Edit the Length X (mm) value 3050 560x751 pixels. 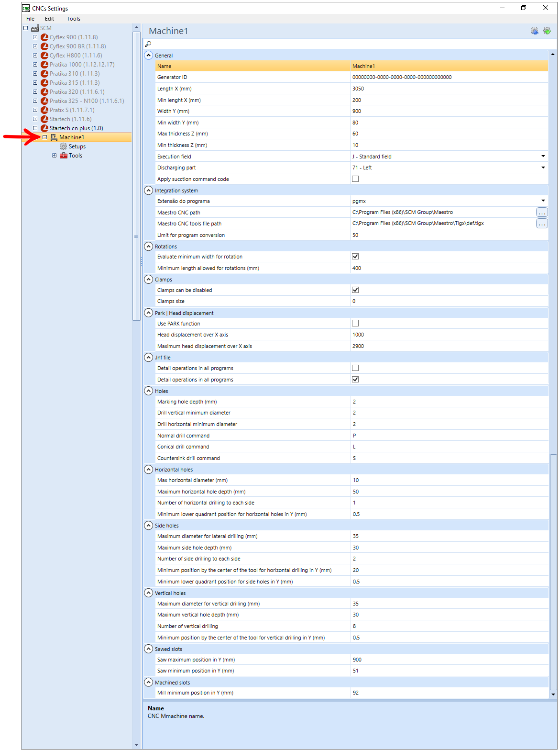pos(449,89)
